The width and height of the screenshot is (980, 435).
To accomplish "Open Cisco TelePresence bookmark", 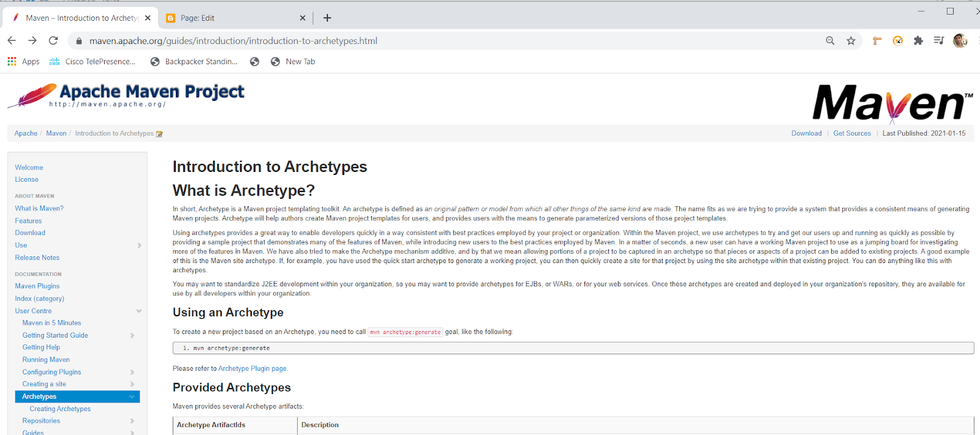I will pos(92,61).
